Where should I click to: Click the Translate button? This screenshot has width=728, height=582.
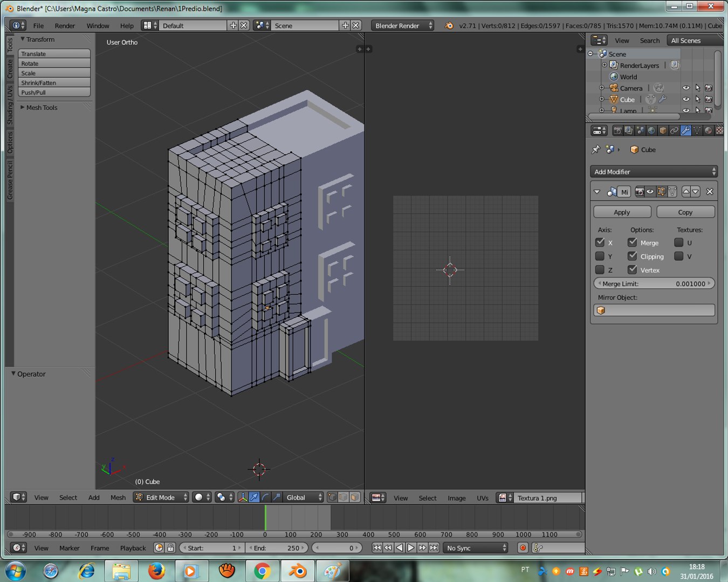click(x=54, y=53)
